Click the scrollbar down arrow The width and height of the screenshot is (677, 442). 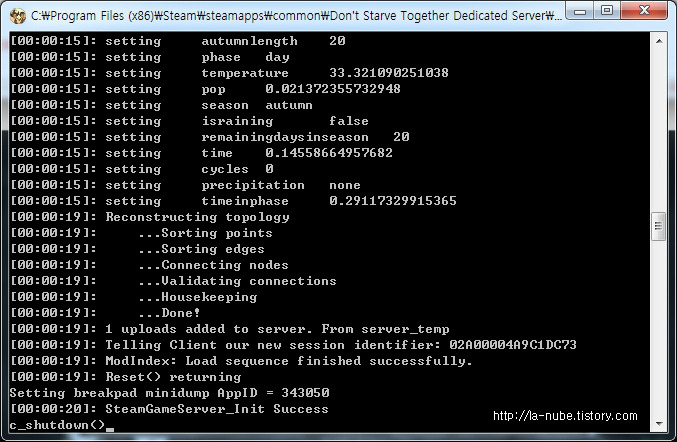coord(659,423)
